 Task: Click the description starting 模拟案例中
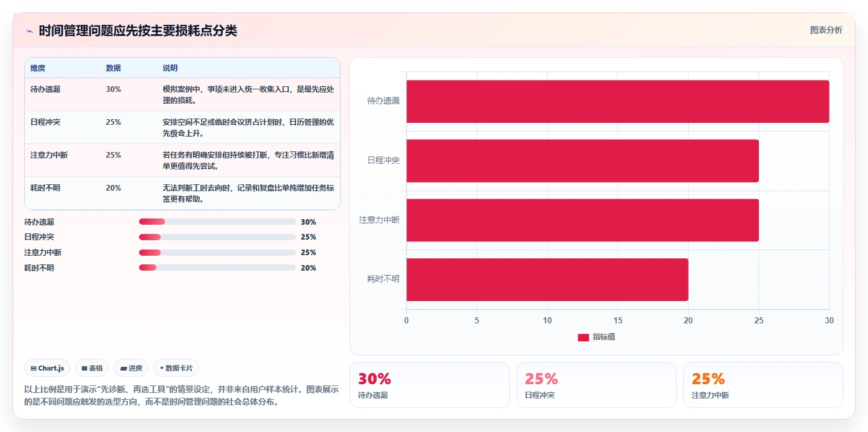[x=248, y=95]
